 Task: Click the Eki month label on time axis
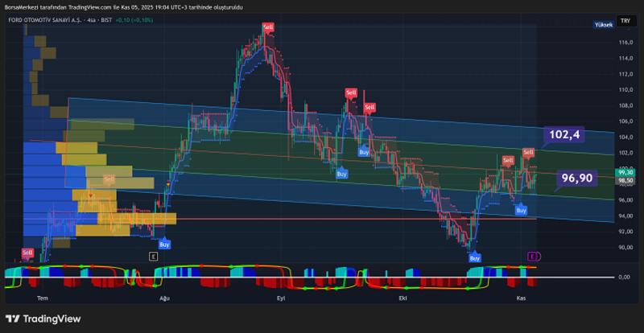coord(403,298)
